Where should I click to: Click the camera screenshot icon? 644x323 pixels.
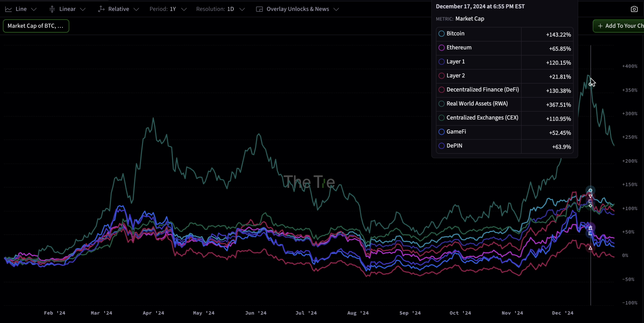click(x=634, y=9)
